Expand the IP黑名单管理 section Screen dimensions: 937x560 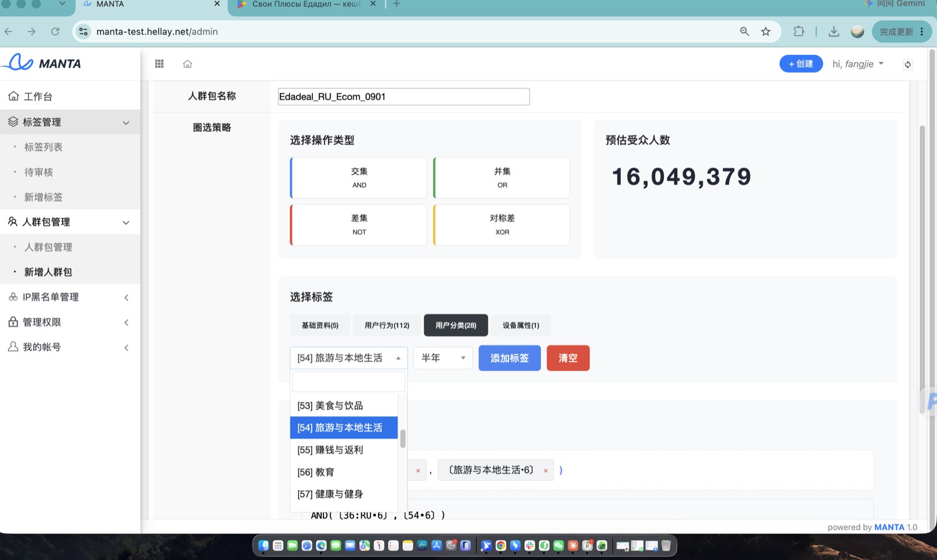pyautogui.click(x=70, y=297)
